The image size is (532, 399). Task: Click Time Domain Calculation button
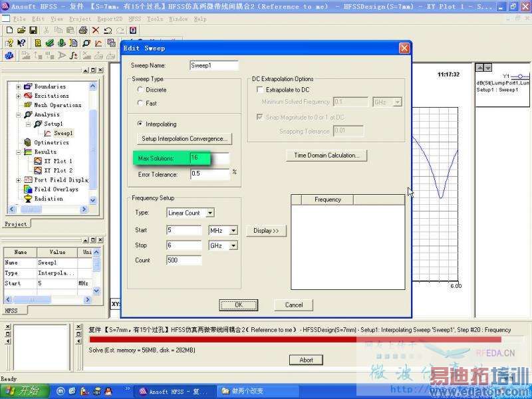click(327, 156)
